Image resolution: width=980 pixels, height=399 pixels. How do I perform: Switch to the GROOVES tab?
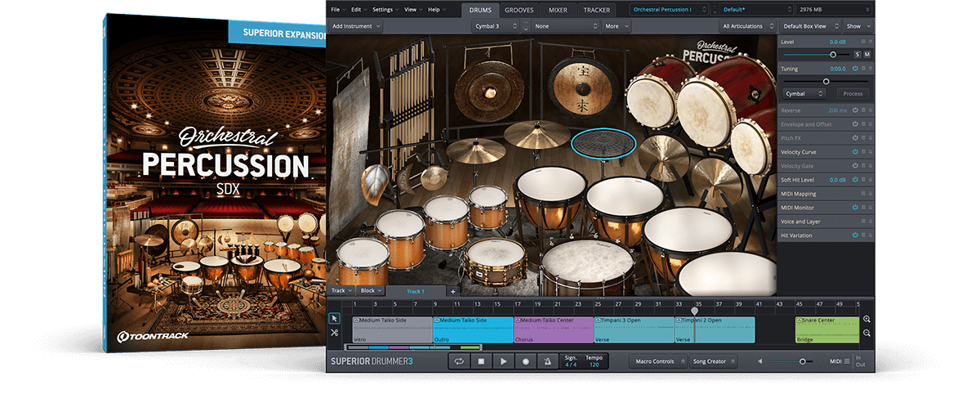pos(519,10)
